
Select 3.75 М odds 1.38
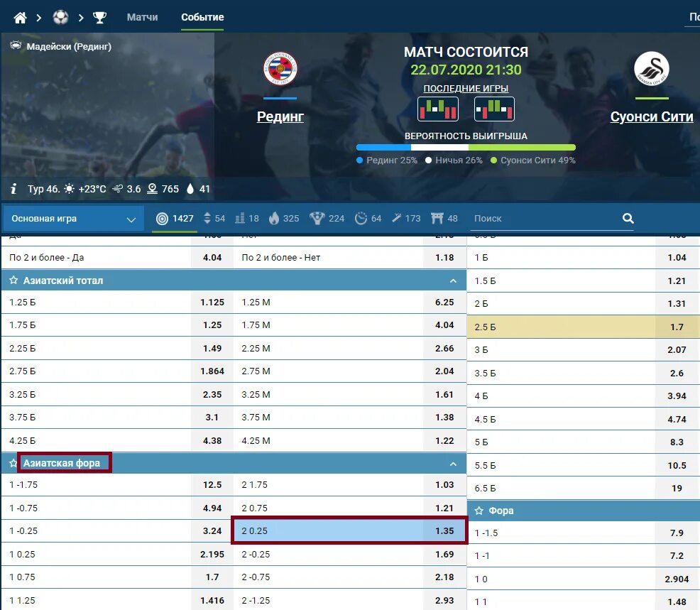click(x=350, y=417)
